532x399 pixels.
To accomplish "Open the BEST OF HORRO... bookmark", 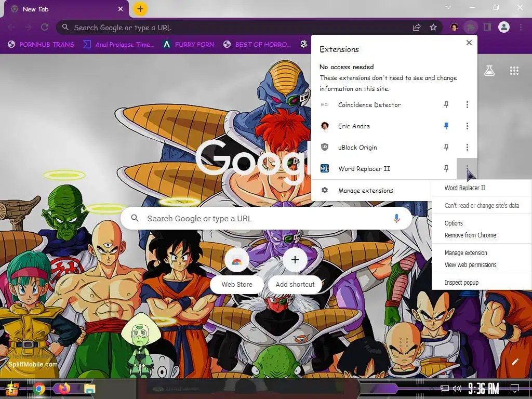I will click(258, 45).
